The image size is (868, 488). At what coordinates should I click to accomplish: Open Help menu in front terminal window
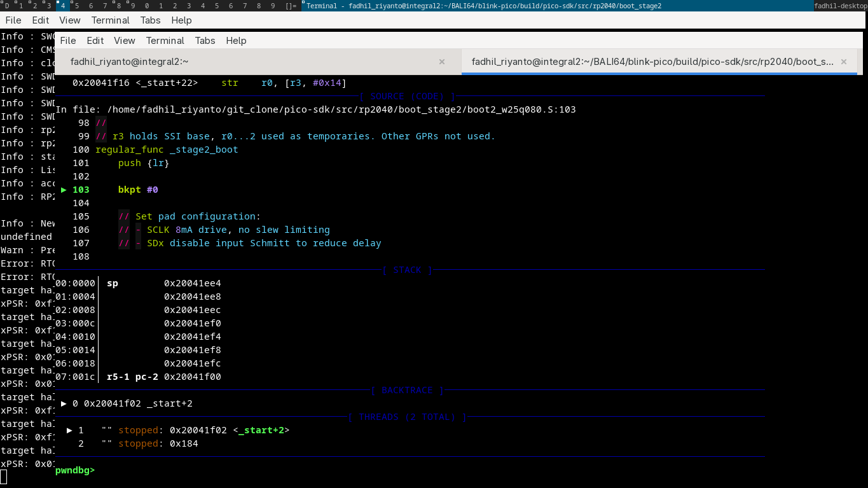pyautogui.click(x=236, y=40)
